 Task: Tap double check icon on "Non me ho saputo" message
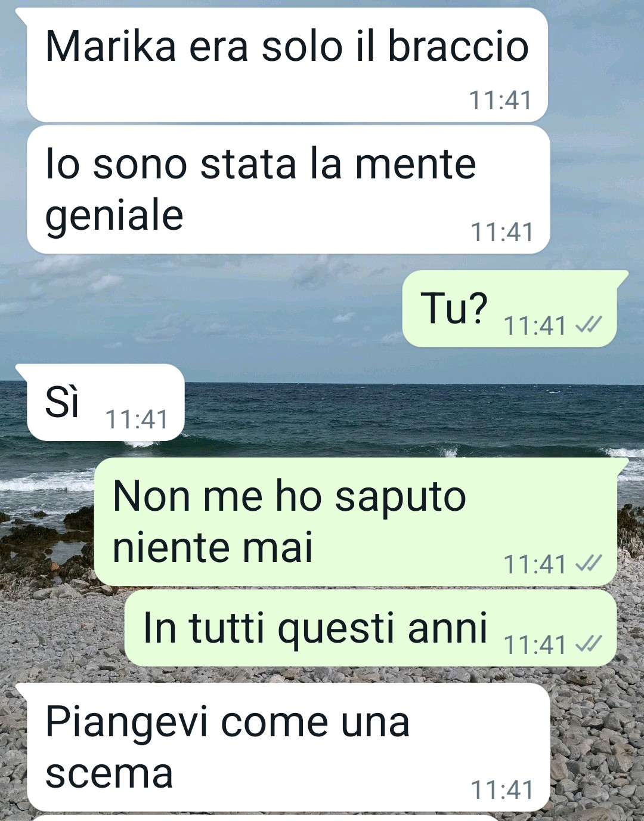(x=589, y=563)
